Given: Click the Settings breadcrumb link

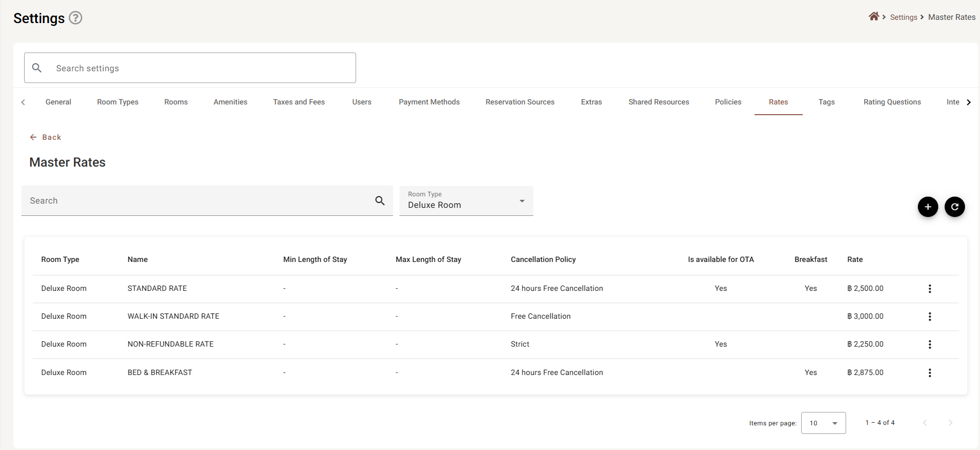Looking at the screenshot, I should (903, 17).
